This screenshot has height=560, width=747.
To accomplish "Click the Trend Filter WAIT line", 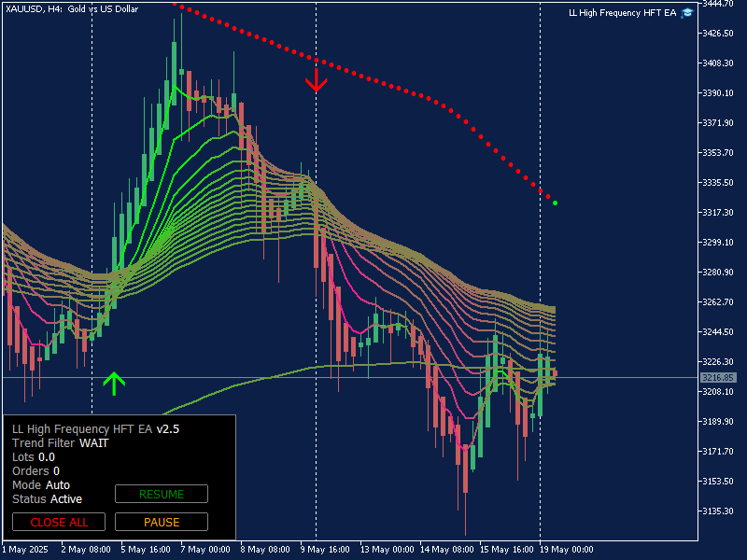I will coord(61,442).
